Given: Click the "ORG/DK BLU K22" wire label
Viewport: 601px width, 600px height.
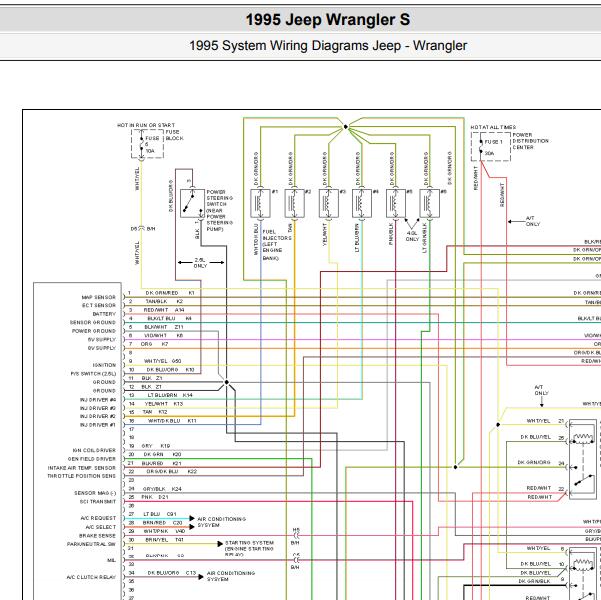Looking at the screenshot, I should click(x=172, y=472).
